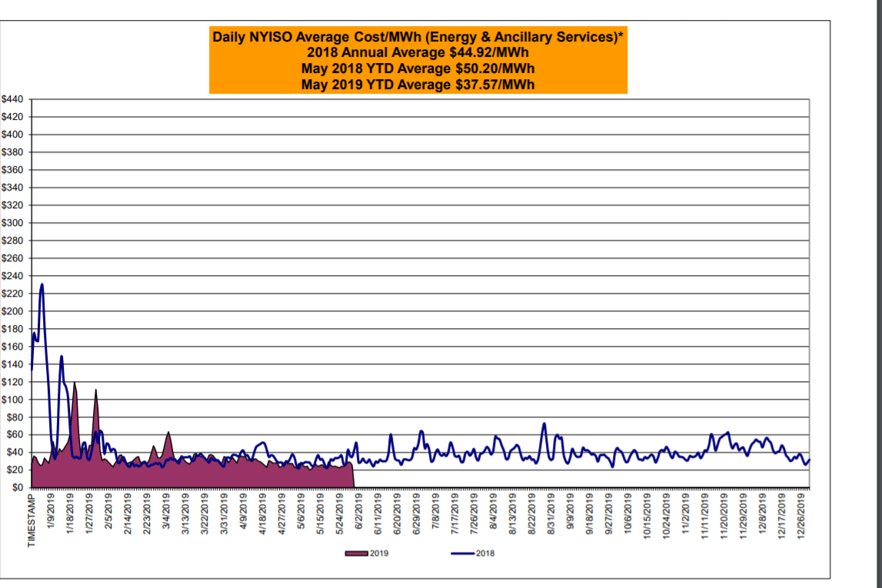Click the $320 y-axis label
The width and height of the screenshot is (882, 588).
13,206
